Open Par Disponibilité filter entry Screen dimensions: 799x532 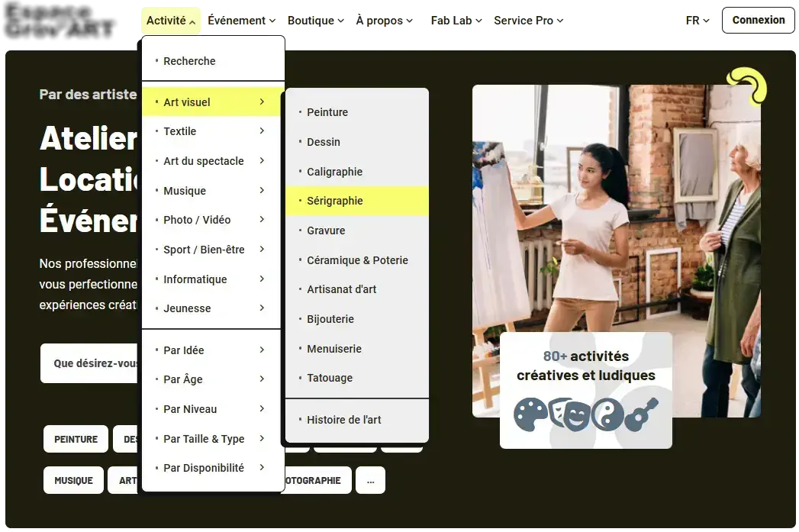pos(204,468)
